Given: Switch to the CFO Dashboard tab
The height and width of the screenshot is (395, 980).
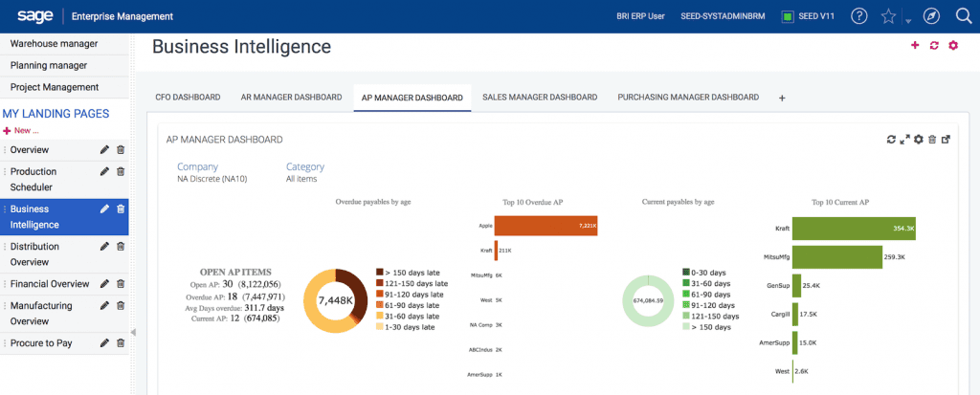Looking at the screenshot, I should click(x=188, y=98).
